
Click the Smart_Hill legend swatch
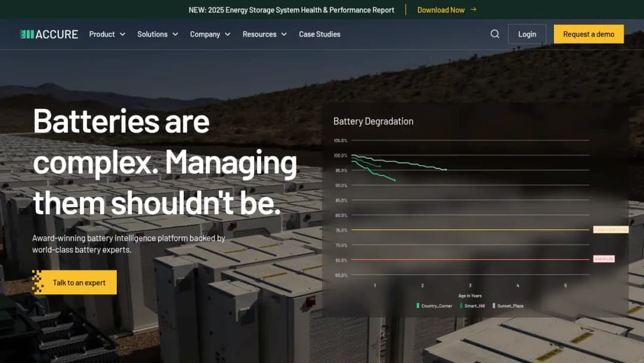[461, 306]
